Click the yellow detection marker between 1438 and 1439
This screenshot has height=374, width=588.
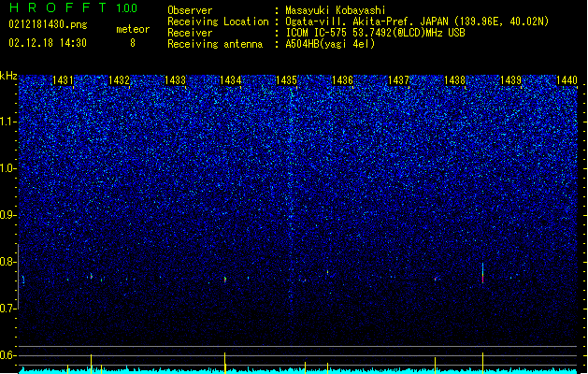click(482, 363)
